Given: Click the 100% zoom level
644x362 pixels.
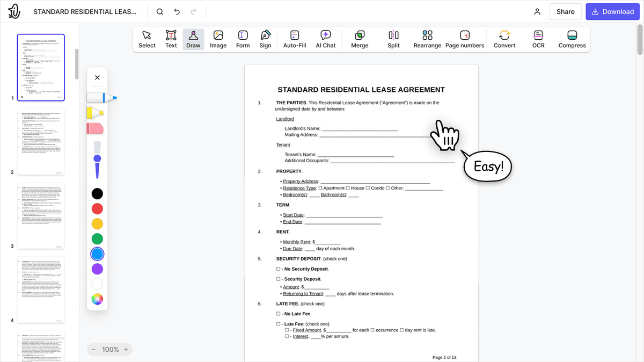Looking at the screenshot, I should click(110, 350).
